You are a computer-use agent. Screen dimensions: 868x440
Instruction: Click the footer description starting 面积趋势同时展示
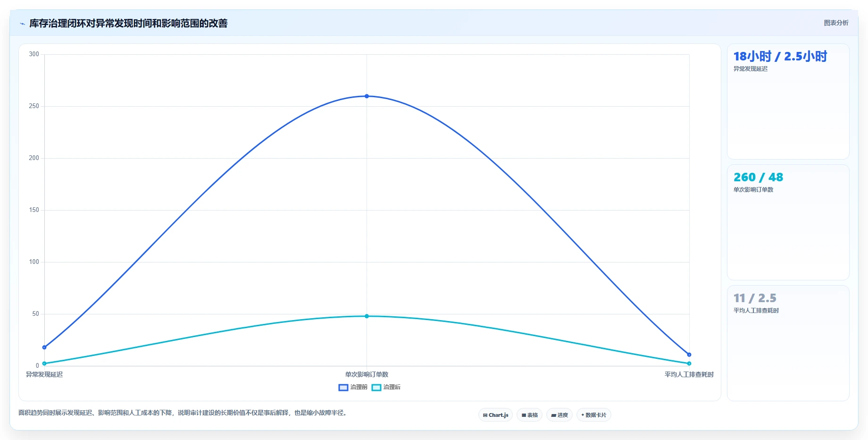click(x=184, y=413)
